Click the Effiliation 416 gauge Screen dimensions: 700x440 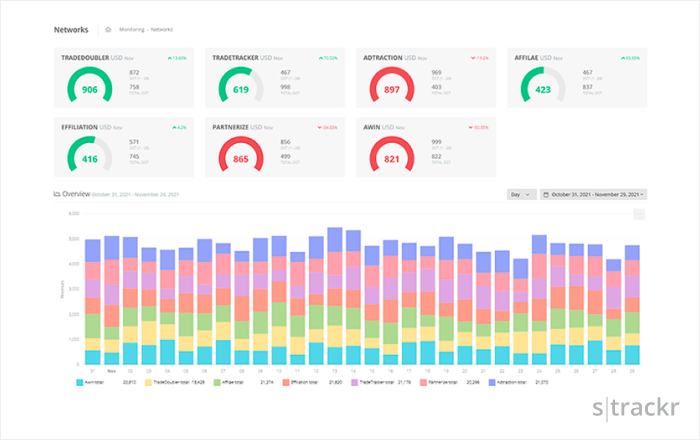[x=90, y=155]
